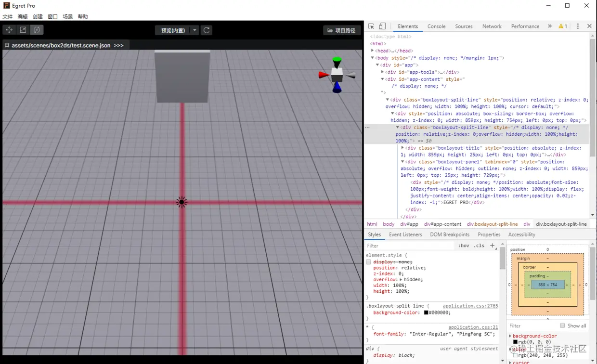Select the rotate transform tool
597x364 pixels.
point(37,30)
